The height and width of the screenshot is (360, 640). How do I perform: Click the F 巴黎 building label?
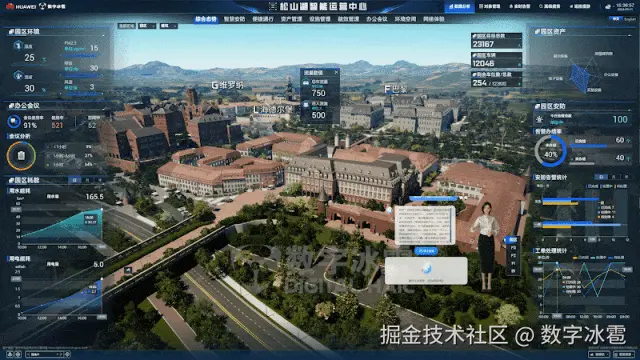coord(396,89)
